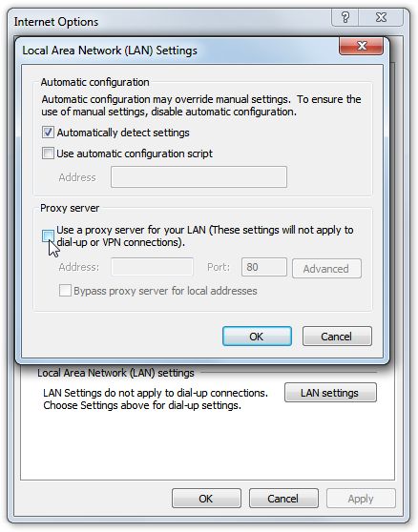Close the LAN Settings dialog

pyautogui.click(x=362, y=46)
